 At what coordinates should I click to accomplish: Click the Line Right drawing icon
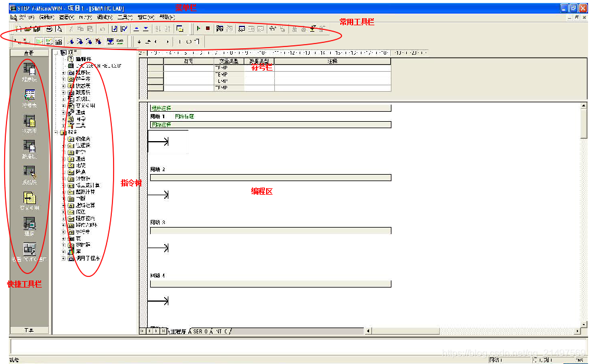click(167, 42)
